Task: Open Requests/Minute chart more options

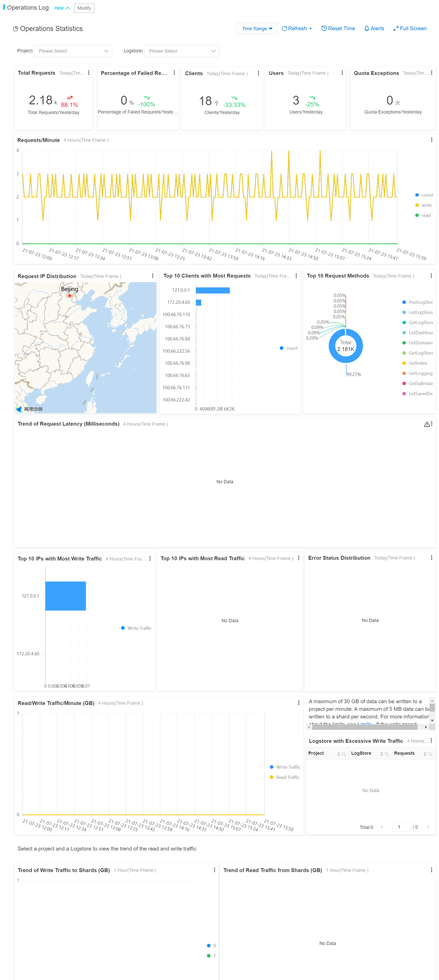Action: [431, 140]
